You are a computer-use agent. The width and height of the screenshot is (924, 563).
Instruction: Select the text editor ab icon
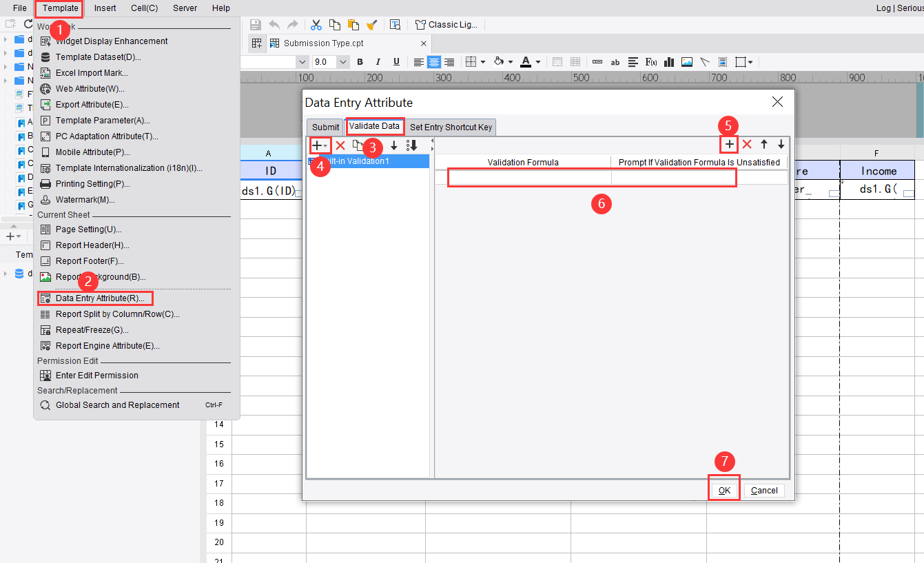pyautogui.click(x=615, y=62)
